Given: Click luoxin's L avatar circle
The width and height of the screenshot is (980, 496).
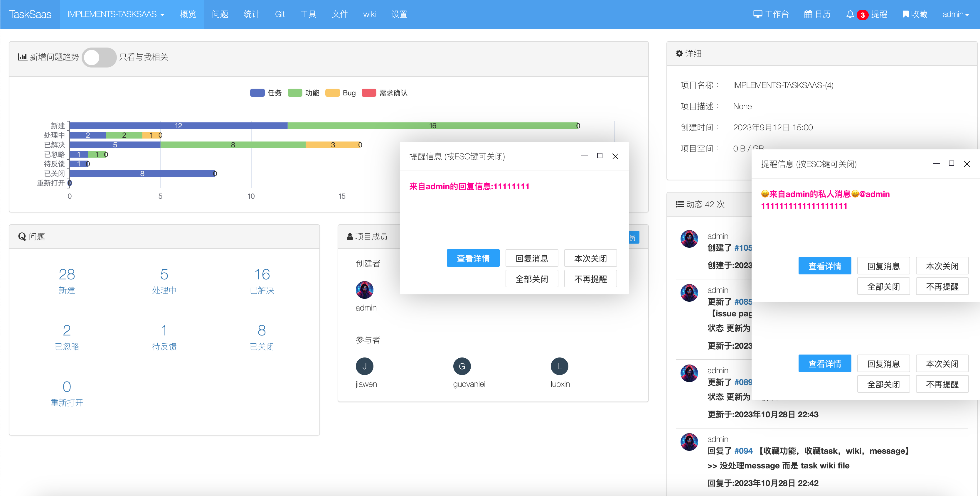Looking at the screenshot, I should 559,366.
